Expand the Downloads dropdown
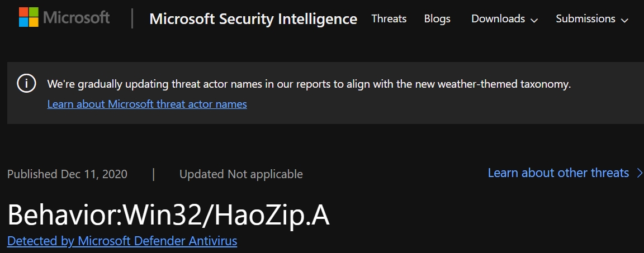 [504, 19]
